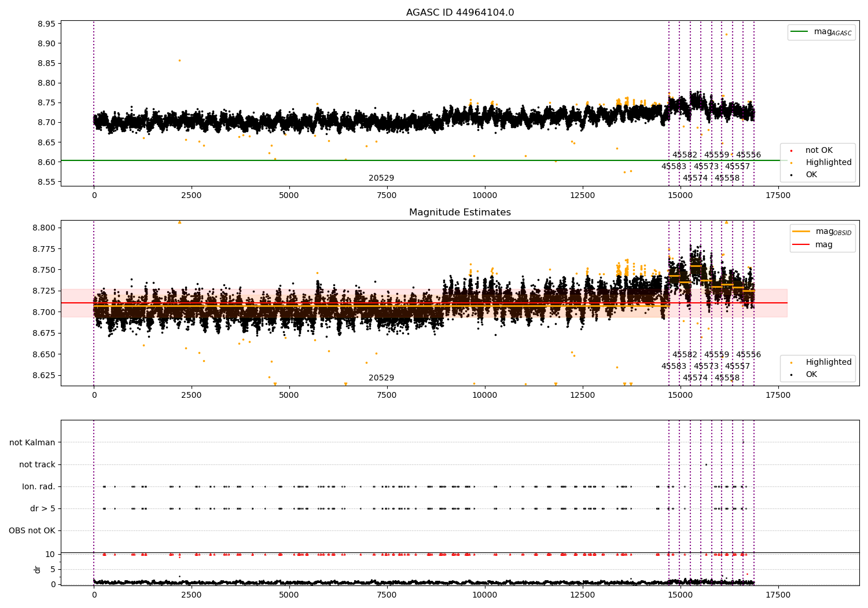Click the title "AGASC ID 44964104.0"
868x608 pixels.
pos(460,13)
